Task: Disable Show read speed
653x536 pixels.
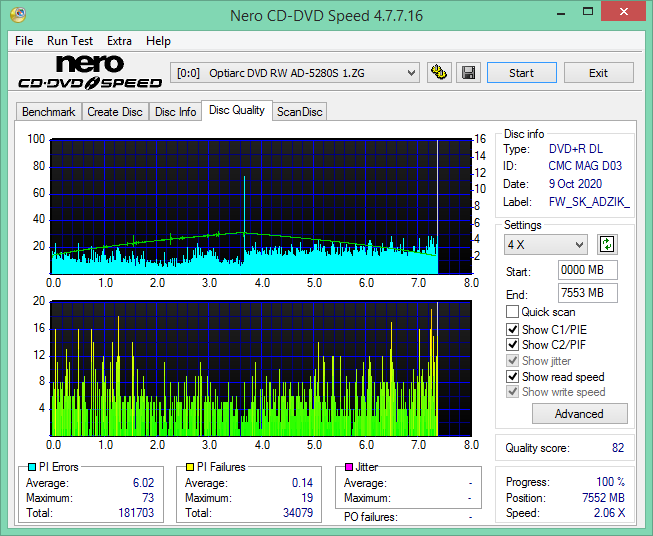Action: click(x=512, y=376)
